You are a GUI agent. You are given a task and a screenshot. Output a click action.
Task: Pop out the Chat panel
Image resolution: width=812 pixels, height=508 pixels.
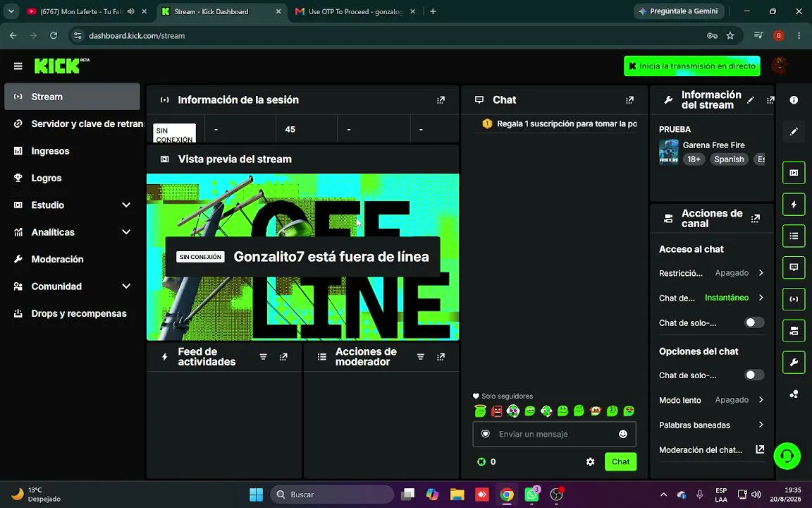click(x=629, y=100)
